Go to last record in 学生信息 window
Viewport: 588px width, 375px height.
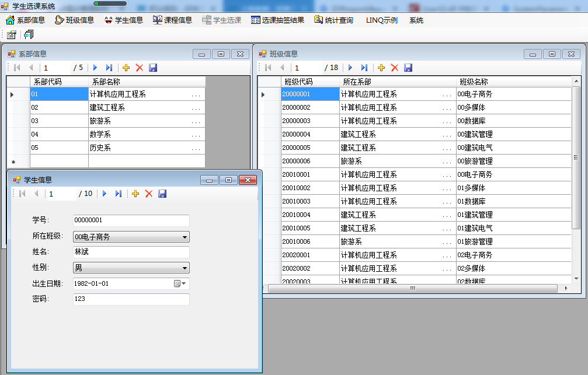click(x=119, y=194)
